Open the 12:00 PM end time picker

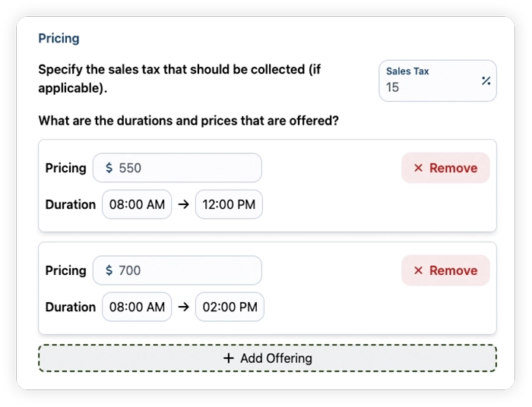229,204
